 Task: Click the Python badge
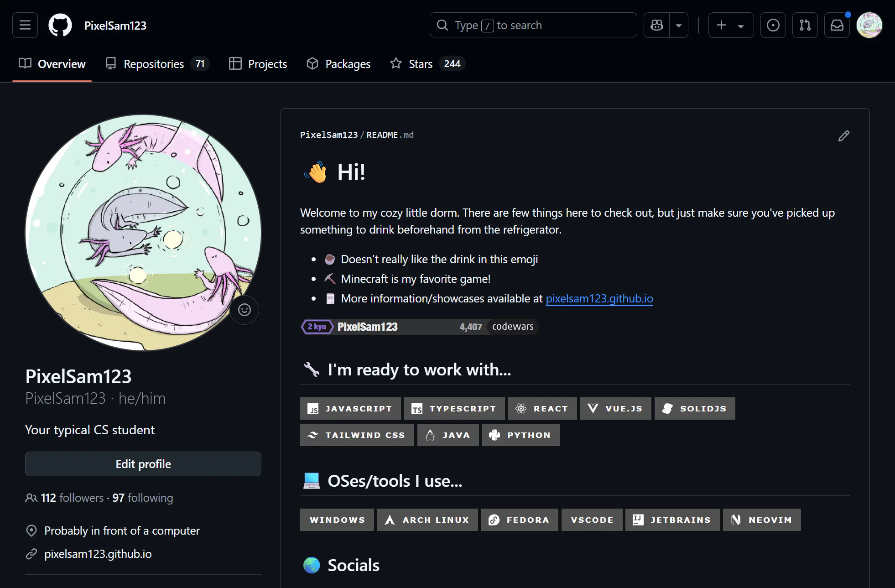[x=520, y=435]
